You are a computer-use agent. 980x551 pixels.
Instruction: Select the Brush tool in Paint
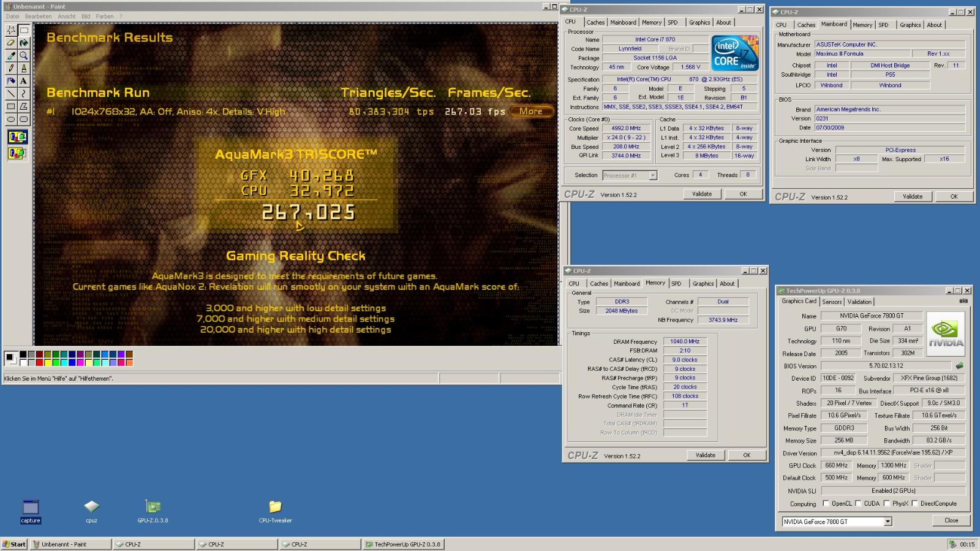[x=24, y=68]
